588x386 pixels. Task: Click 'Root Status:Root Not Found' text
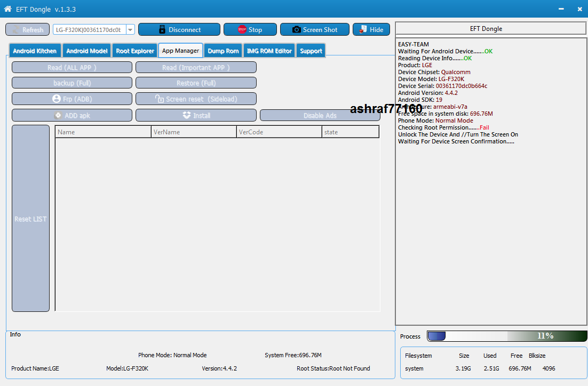[x=333, y=368]
